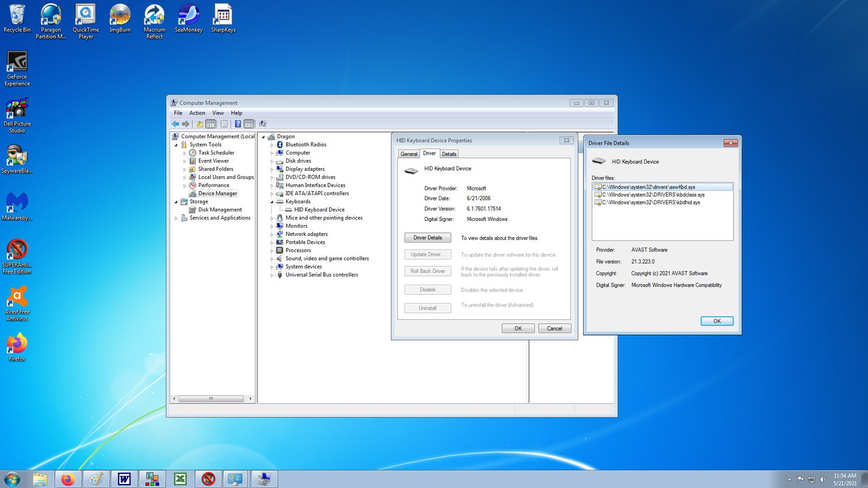Click OK in HID Keyboard Device Properties
868x488 pixels.
pyautogui.click(x=518, y=328)
